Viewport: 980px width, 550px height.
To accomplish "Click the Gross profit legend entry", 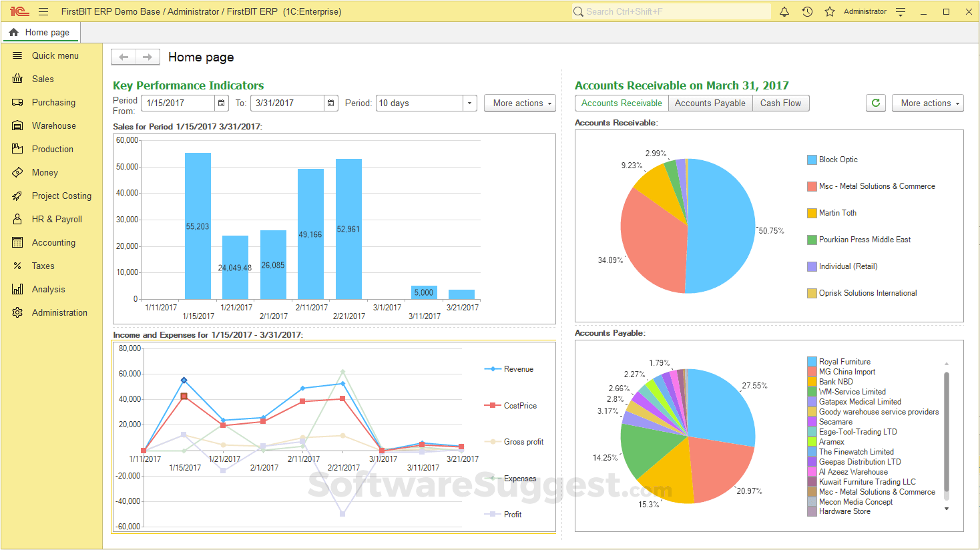I will pos(514,442).
